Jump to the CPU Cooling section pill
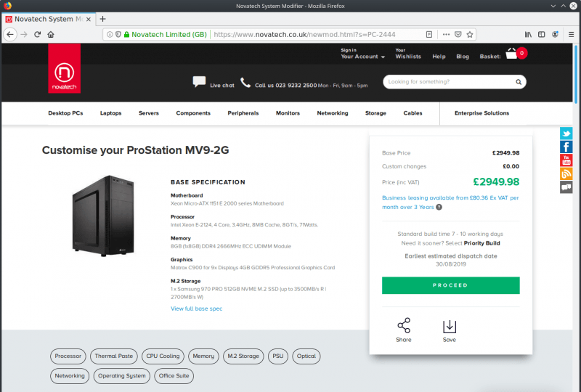 coord(163,356)
